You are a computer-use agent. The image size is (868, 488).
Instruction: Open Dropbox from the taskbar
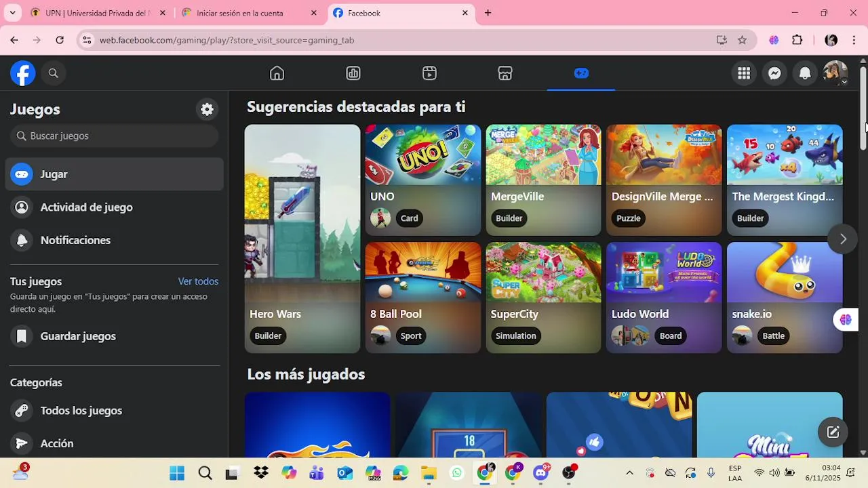(261, 472)
